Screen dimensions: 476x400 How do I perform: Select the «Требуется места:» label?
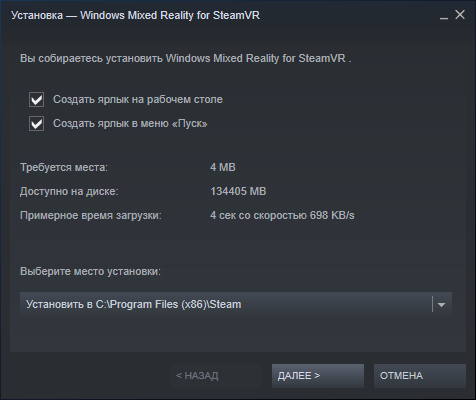click(x=64, y=167)
